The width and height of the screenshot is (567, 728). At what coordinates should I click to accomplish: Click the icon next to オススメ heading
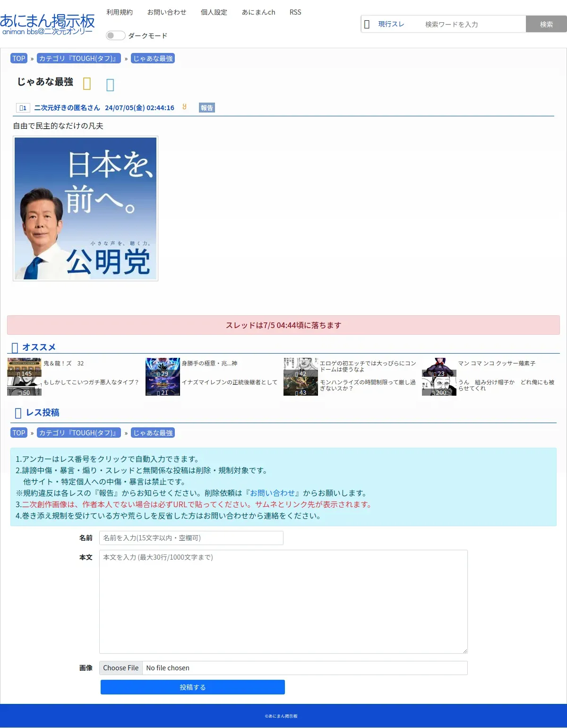15,348
